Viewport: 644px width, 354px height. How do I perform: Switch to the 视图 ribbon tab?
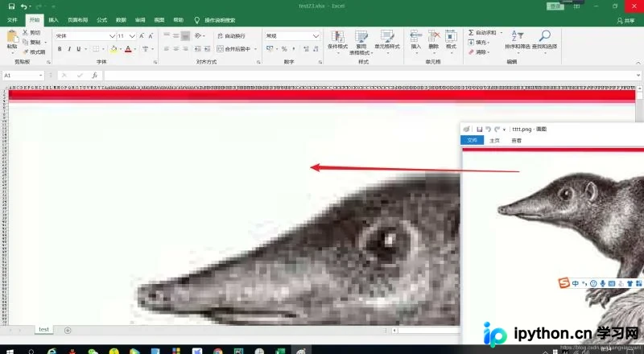click(159, 20)
